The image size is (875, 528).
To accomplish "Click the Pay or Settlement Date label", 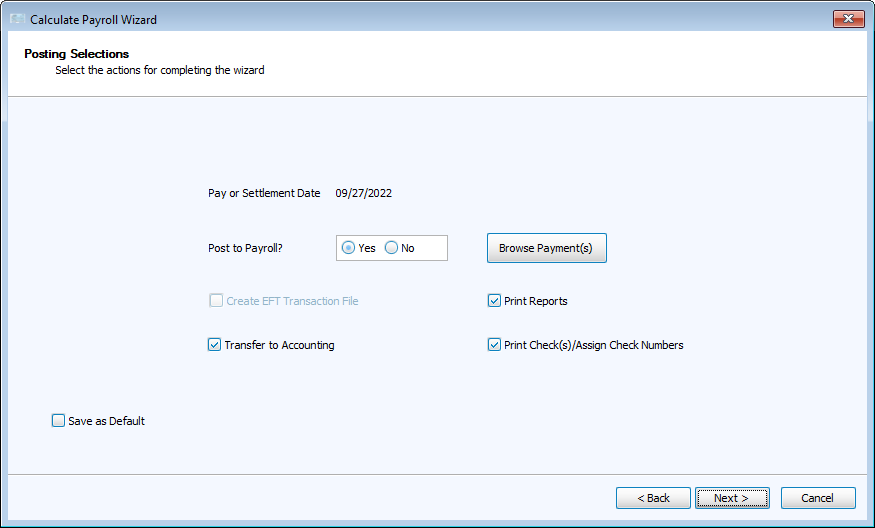I will [x=264, y=193].
